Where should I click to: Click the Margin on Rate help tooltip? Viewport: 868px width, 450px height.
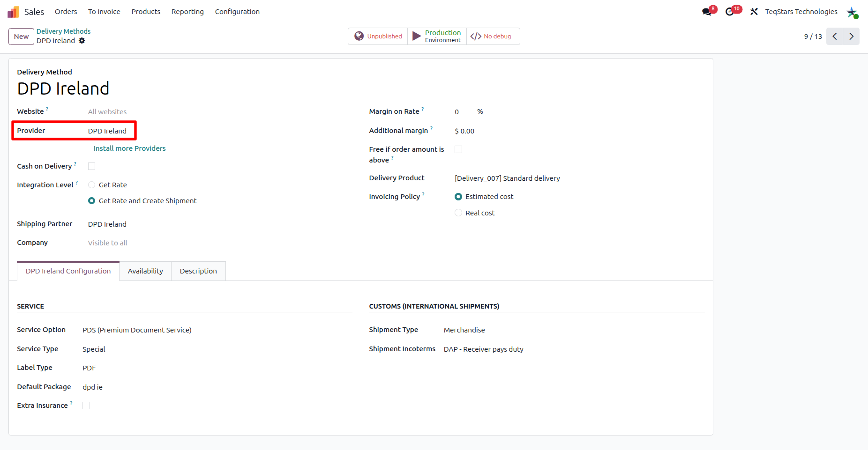423,109
